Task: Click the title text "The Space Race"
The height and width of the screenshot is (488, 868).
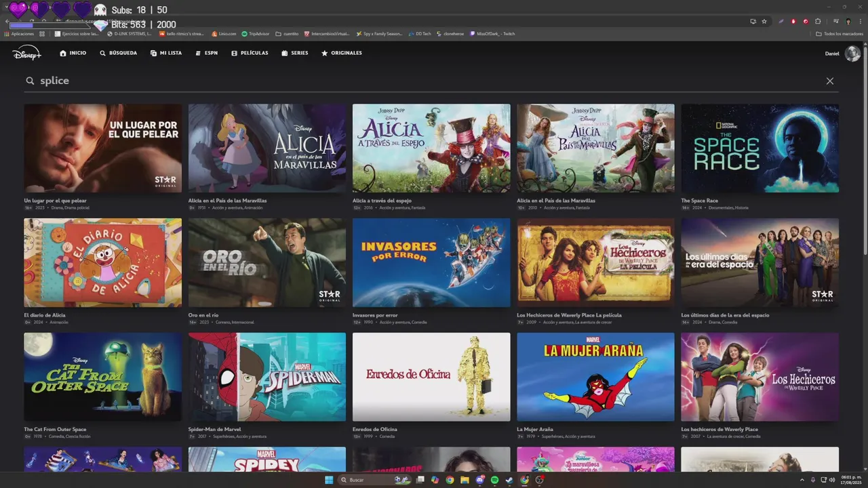Action: click(x=700, y=201)
